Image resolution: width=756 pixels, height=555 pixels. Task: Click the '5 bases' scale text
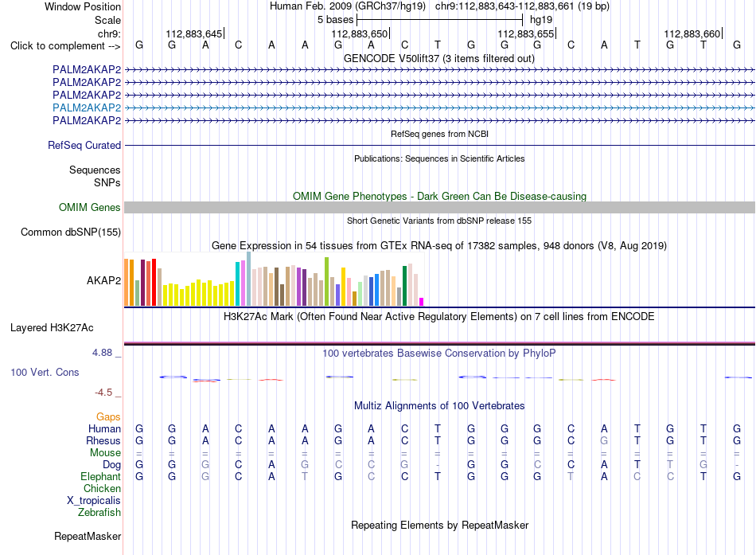[x=335, y=20]
